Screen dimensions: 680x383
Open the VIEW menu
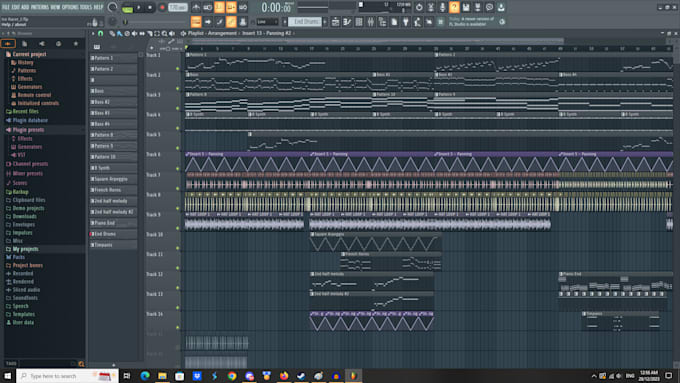[x=56, y=7]
